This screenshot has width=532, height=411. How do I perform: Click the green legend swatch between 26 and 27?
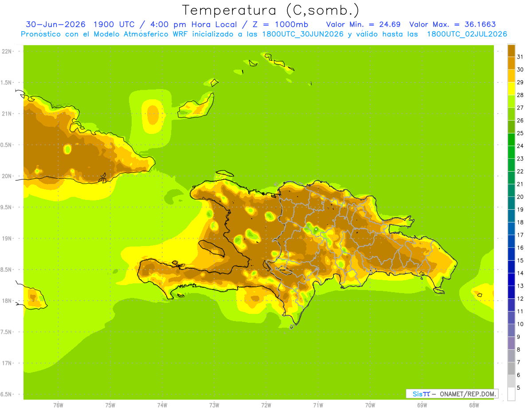(x=511, y=114)
